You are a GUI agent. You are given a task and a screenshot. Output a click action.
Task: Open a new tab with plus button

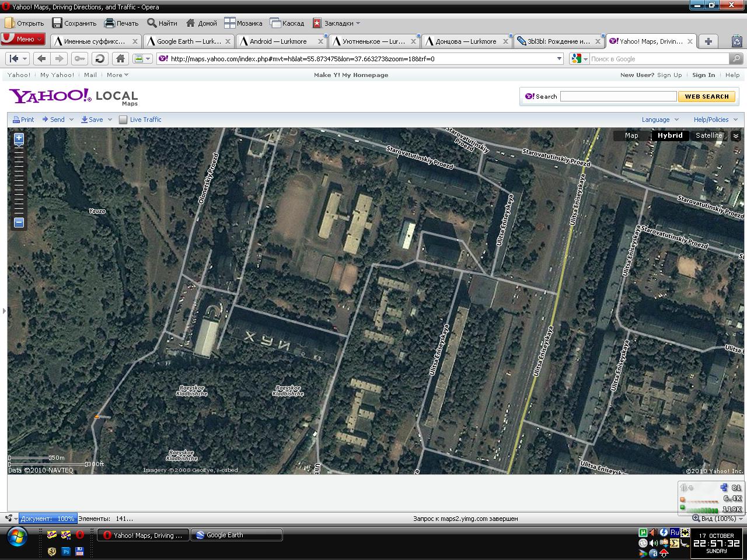point(708,41)
